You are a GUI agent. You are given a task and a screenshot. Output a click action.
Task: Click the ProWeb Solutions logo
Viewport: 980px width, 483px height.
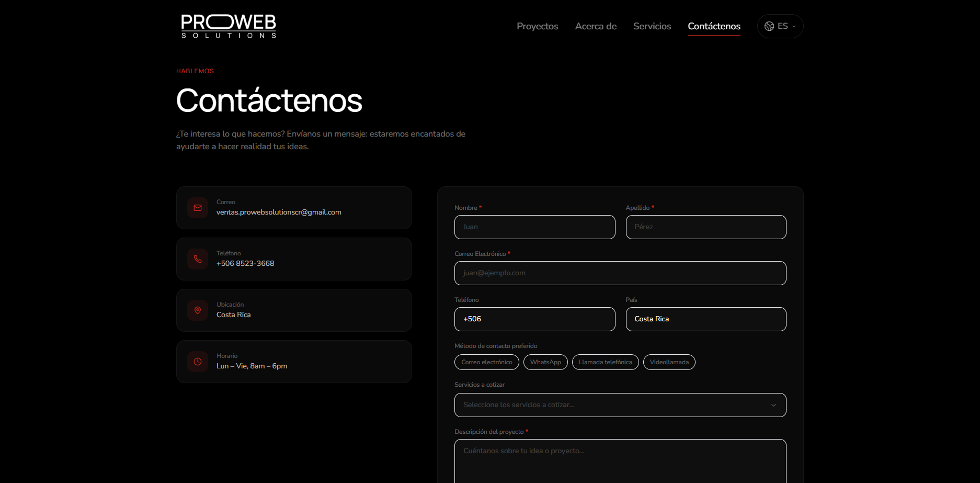pyautogui.click(x=229, y=26)
